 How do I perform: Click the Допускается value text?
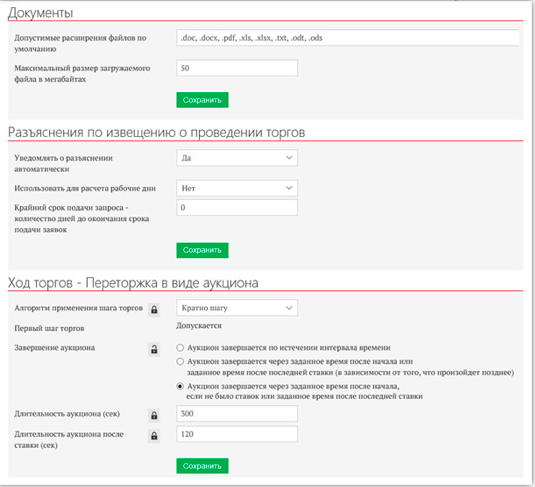[x=199, y=326]
